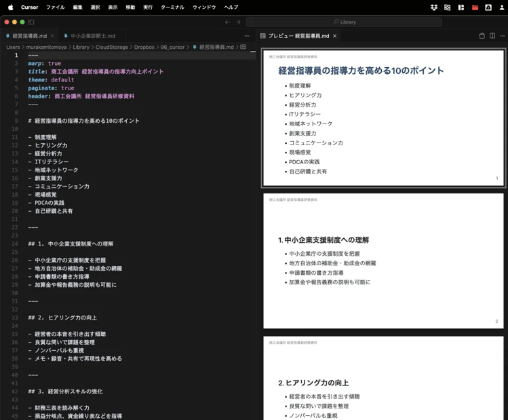Open the Marp export icon in preview
This screenshot has height=420, width=508.
tap(482, 36)
